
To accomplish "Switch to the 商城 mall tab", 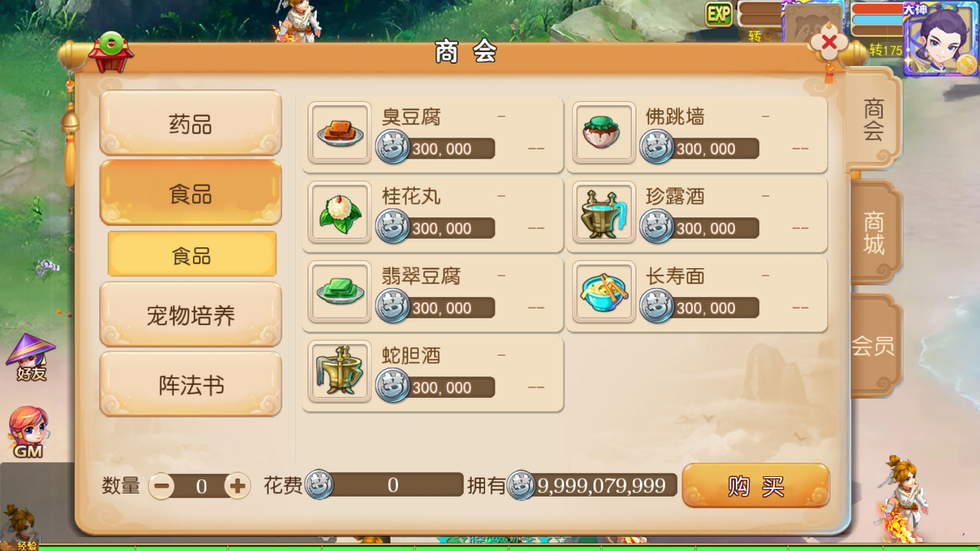I will 874,233.
